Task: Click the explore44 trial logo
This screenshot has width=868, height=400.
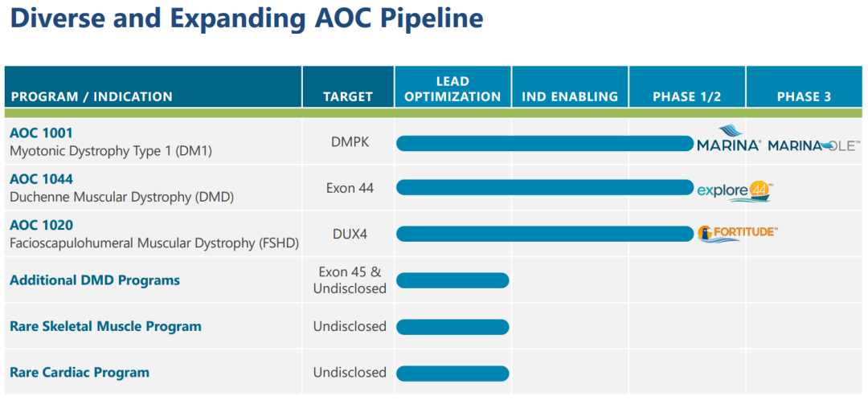Action: pyautogui.click(x=735, y=190)
